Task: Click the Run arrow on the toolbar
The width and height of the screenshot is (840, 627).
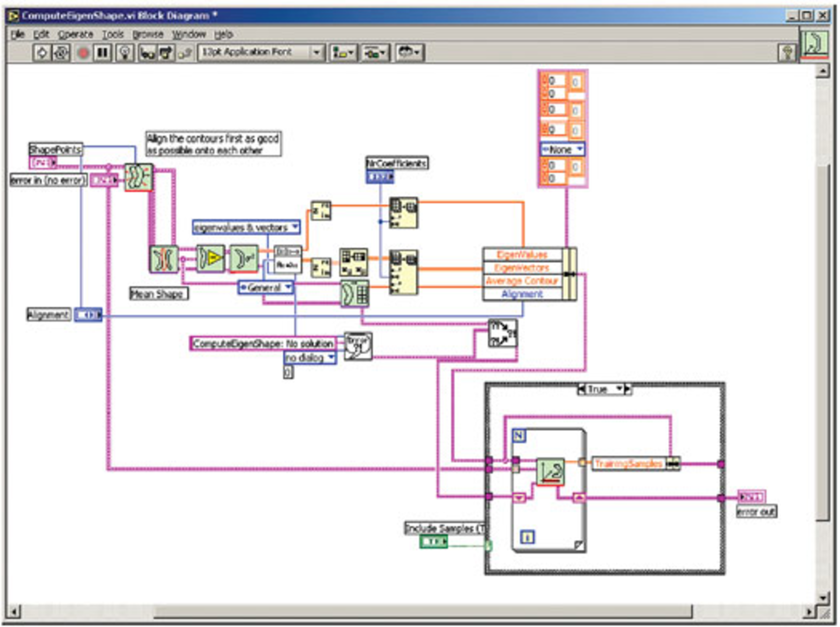Action: (42, 52)
